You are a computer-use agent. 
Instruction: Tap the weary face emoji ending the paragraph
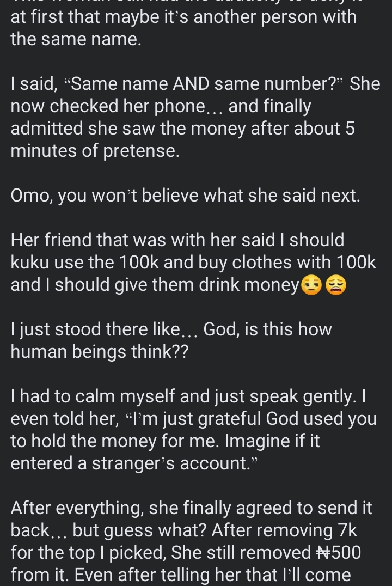click(x=336, y=285)
